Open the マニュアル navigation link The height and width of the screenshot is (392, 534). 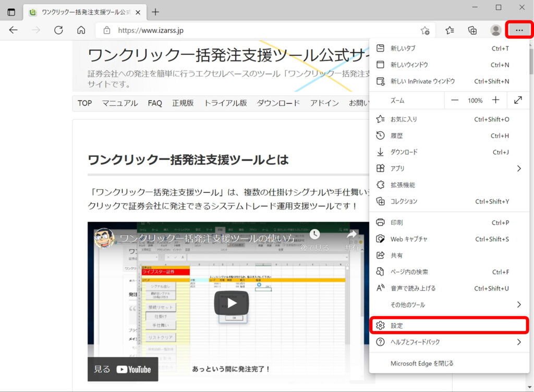[120, 103]
